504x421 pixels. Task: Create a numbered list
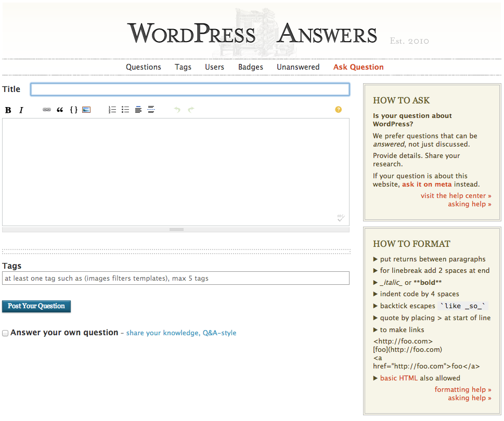click(112, 110)
